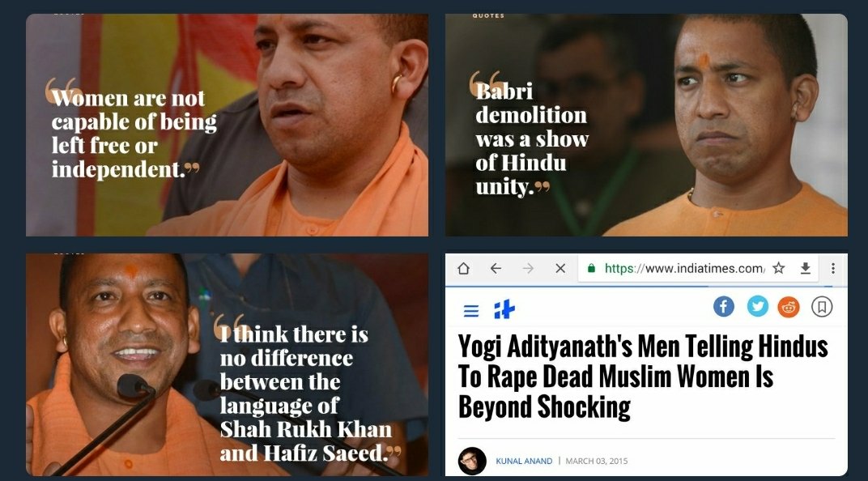
Task: Open the 'Babri demolition' quote image
Action: (646, 125)
